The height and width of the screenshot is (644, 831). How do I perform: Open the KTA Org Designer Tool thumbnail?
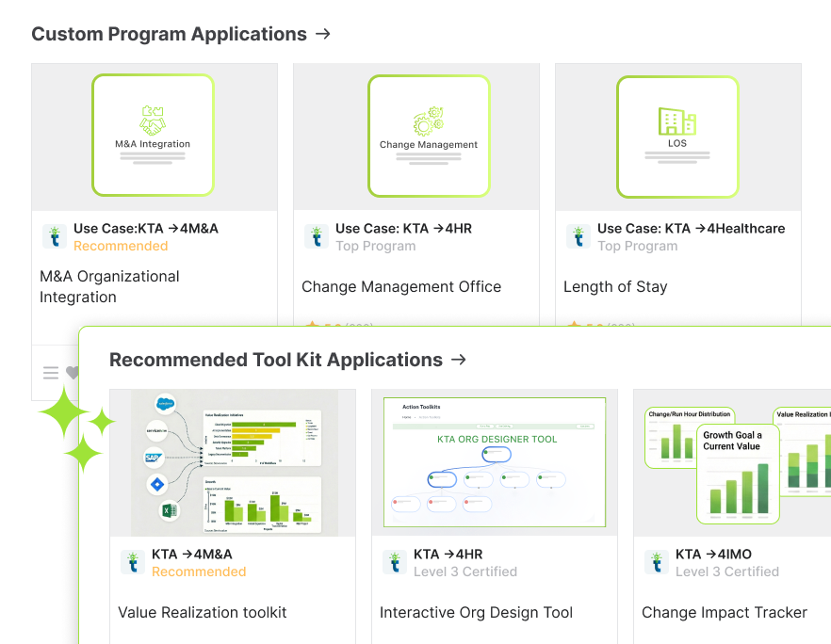pyautogui.click(x=495, y=462)
